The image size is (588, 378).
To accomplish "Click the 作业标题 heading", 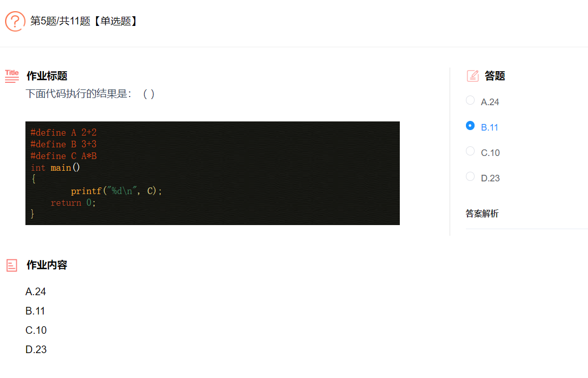I will coord(46,76).
